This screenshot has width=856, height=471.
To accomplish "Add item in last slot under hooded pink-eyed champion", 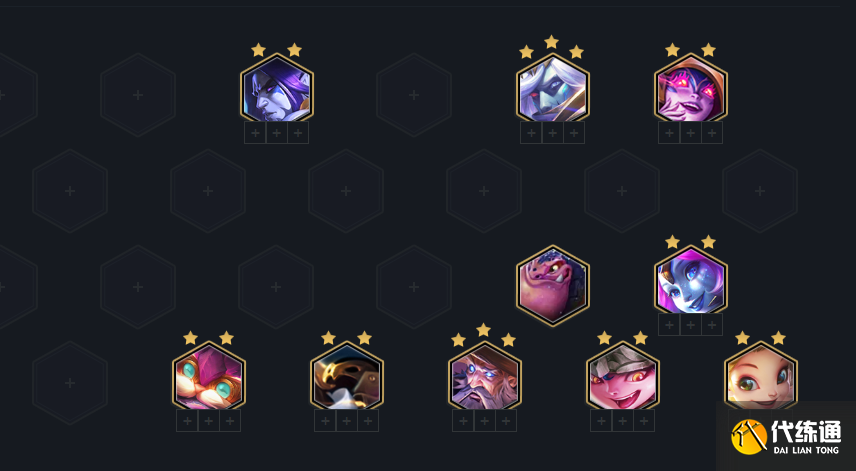I will coord(712,133).
